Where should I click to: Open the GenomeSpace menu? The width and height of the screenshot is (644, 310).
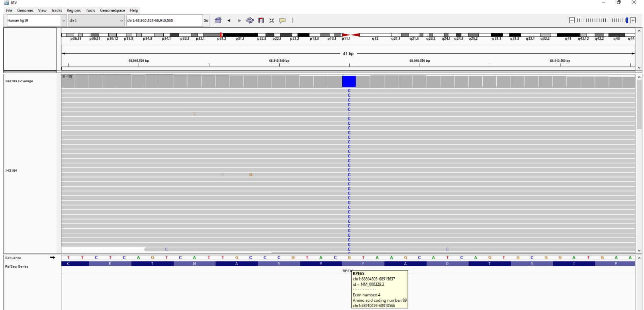tap(112, 10)
